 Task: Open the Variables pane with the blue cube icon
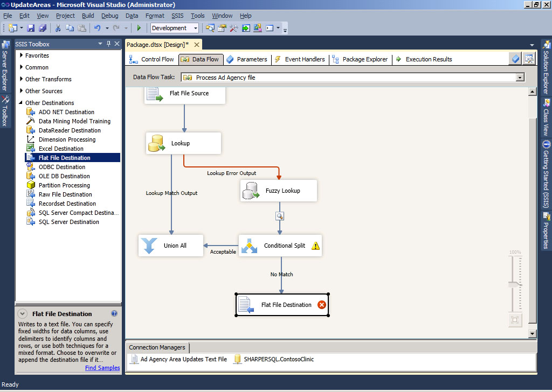(x=515, y=59)
